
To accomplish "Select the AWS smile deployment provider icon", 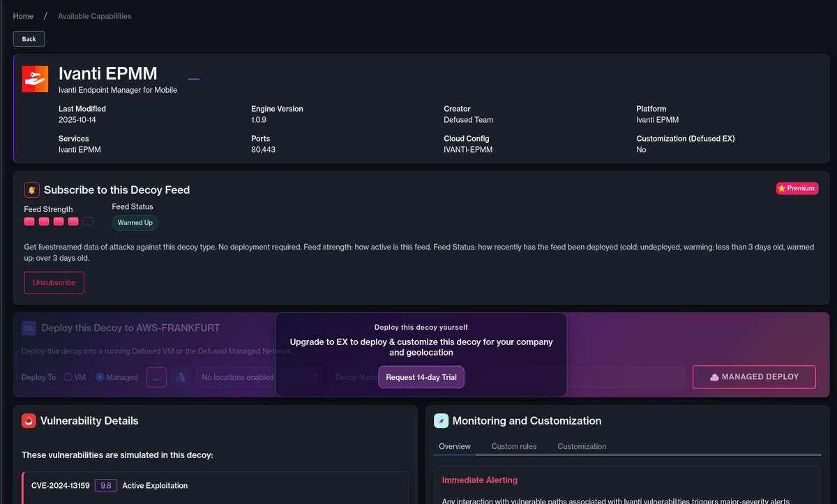I will [156, 376].
